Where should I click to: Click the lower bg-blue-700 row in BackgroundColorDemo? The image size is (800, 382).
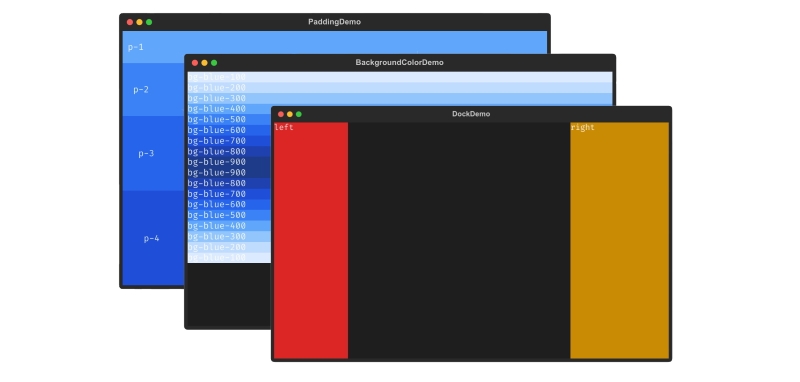(x=229, y=194)
